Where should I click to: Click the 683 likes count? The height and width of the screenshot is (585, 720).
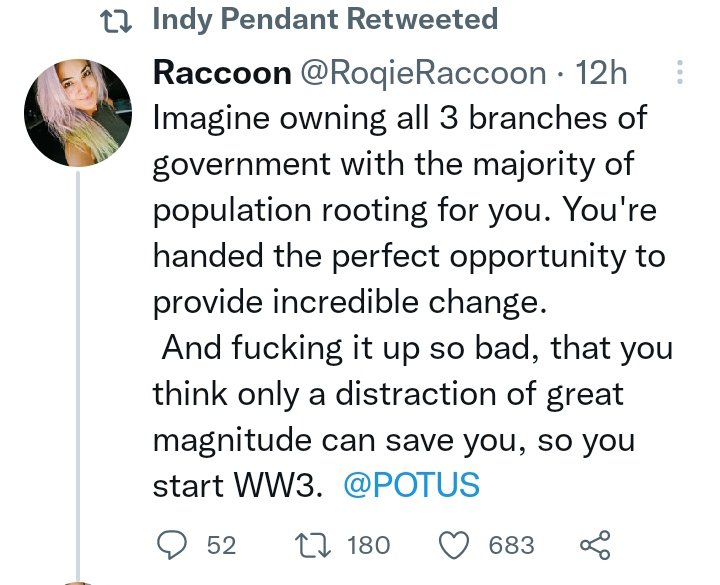tap(511, 545)
